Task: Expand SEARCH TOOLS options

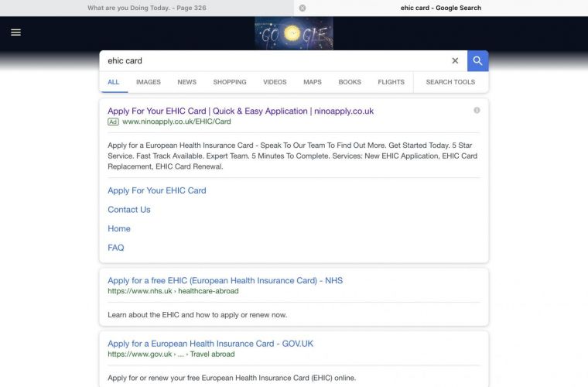Action: click(450, 82)
